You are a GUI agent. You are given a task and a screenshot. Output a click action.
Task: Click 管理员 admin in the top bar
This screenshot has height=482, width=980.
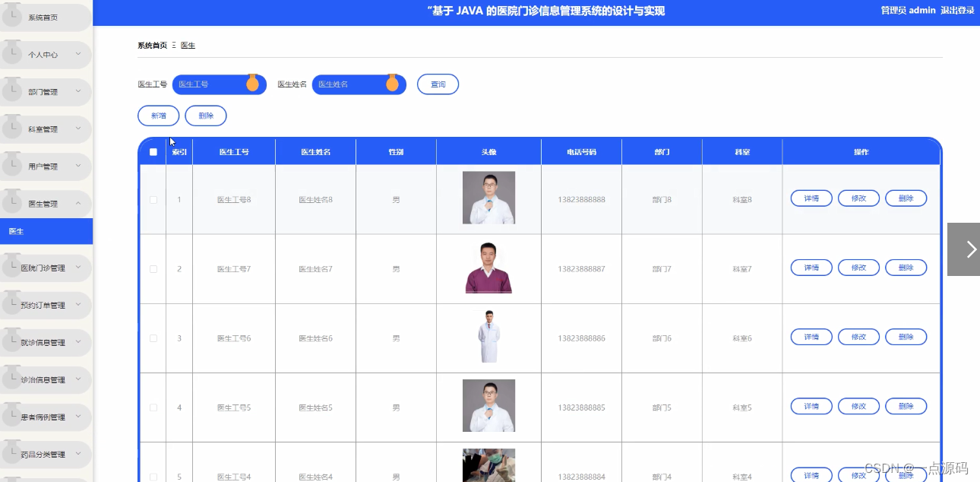pos(908,11)
